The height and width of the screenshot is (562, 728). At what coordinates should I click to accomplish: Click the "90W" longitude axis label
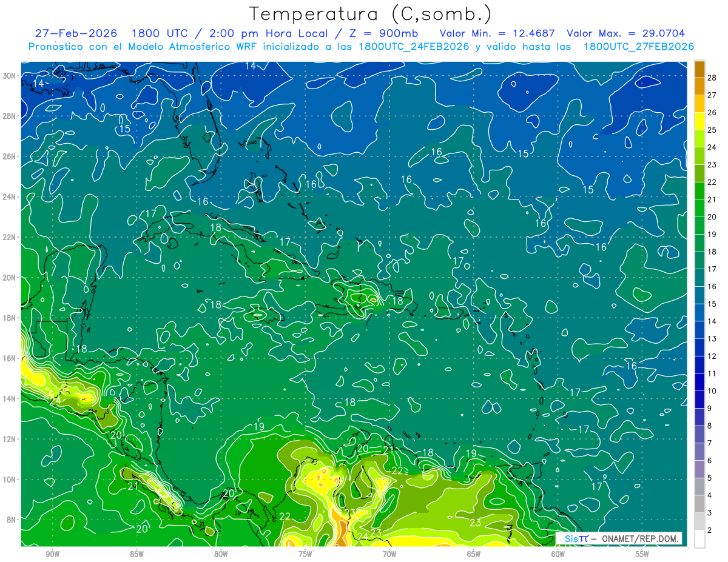(53, 554)
